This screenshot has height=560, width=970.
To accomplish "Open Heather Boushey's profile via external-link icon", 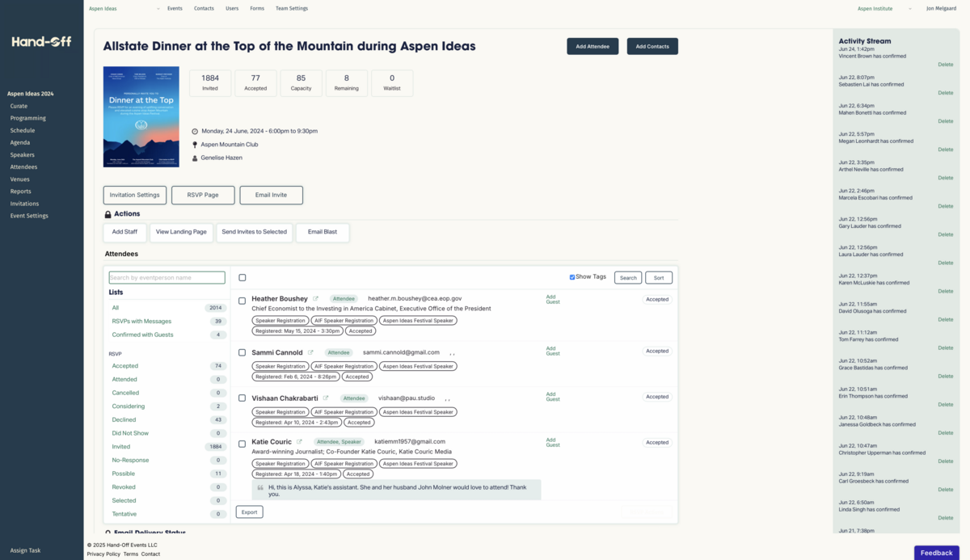I will pyautogui.click(x=316, y=299).
